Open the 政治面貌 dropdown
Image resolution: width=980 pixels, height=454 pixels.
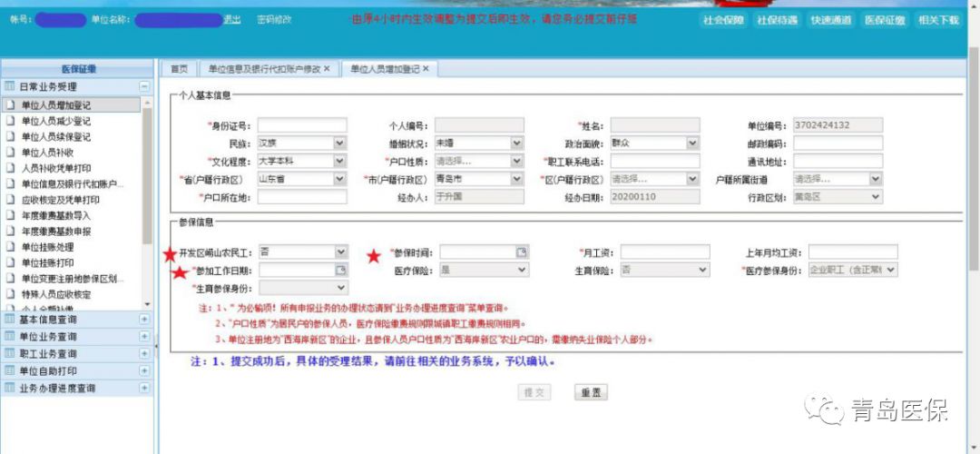point(692,143)
